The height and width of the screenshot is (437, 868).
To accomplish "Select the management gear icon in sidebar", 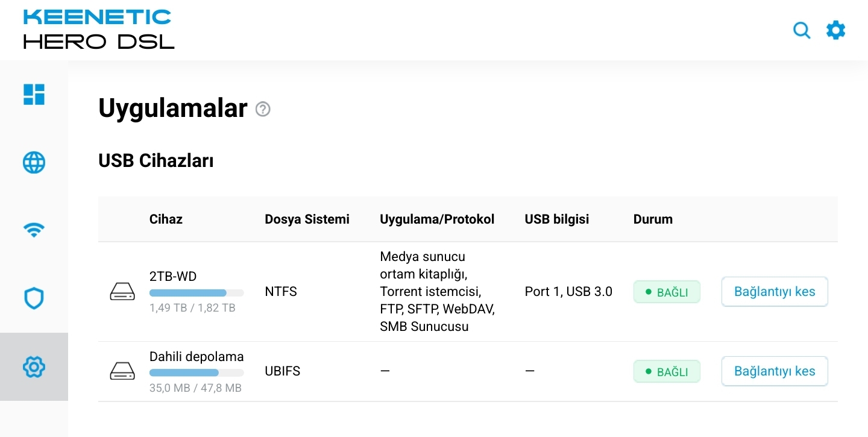I will 34,366.
